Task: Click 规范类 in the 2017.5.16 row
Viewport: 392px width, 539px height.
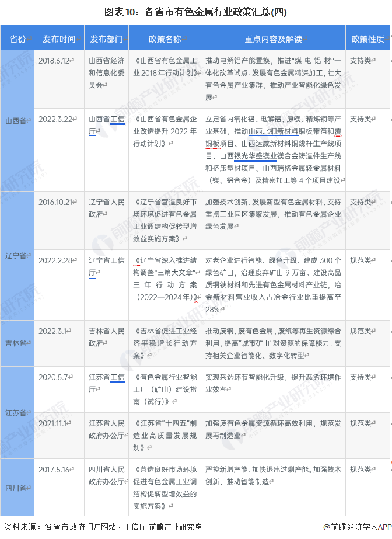Action: pyautogui.click(x=360, y=470)
